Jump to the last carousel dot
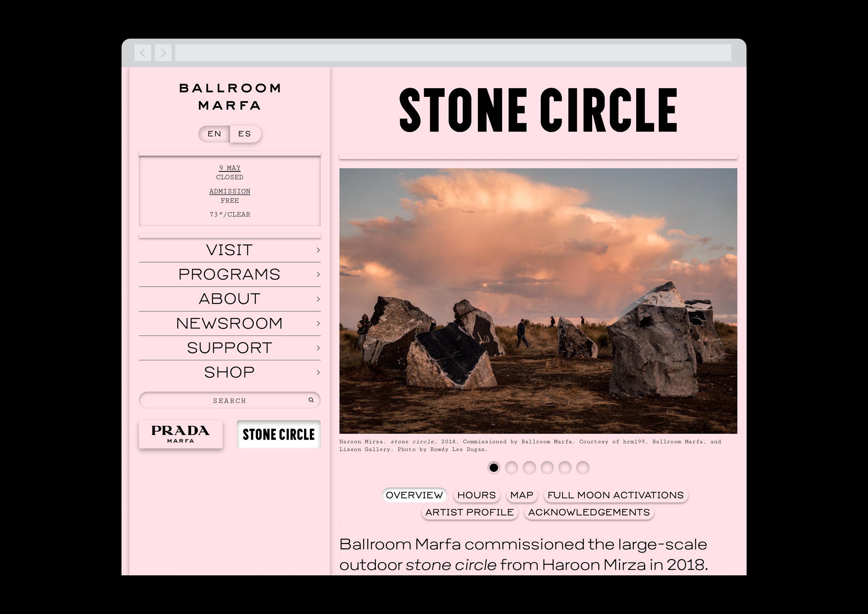Screen dimensions: 868x614 tap(583, 468)
